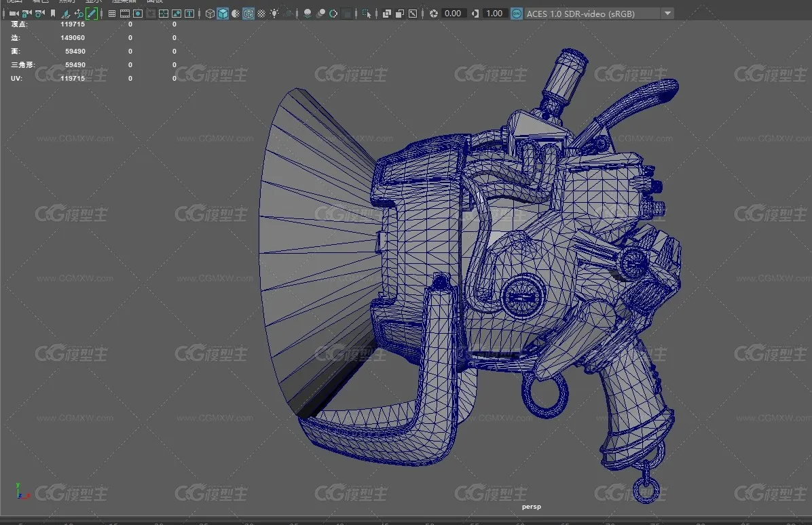Click the 边 label in the stats
This screenshot has width=812, height=525.
coord(16,38)
